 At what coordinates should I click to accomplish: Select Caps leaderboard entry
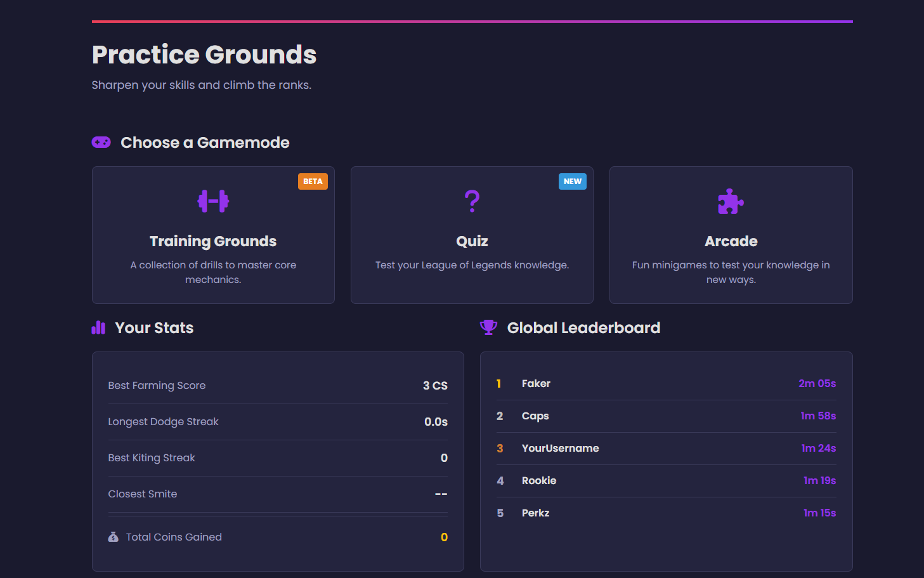(535, 416)
